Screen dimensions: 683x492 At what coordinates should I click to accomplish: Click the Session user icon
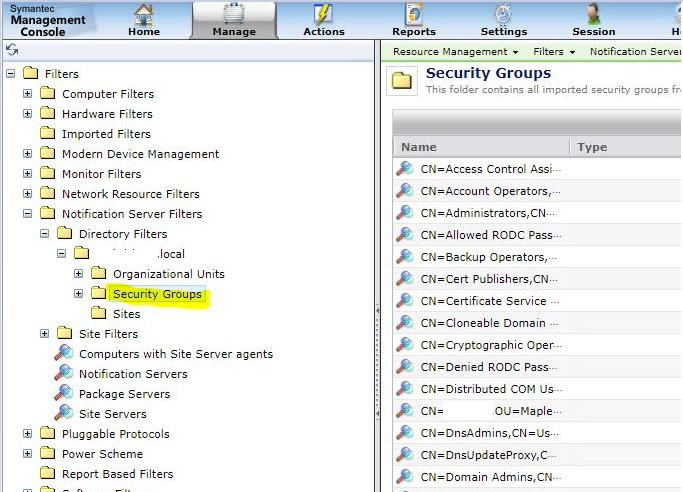click(x=593, y=14)
